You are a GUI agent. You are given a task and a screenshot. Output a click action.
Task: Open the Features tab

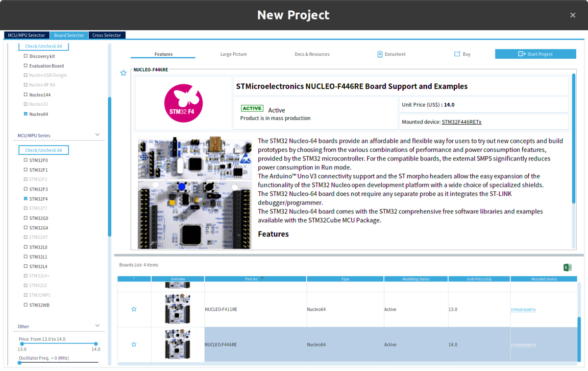163,54
